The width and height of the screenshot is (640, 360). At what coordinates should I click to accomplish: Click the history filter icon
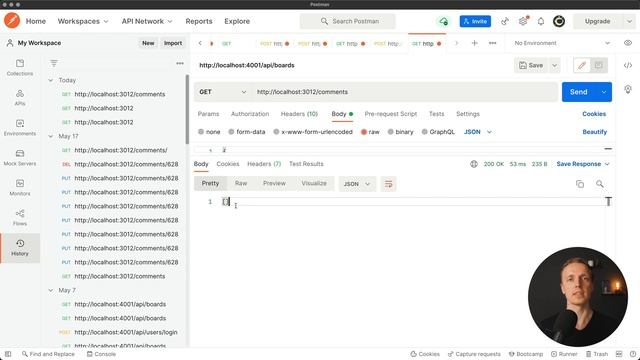(x=53, y=63)
